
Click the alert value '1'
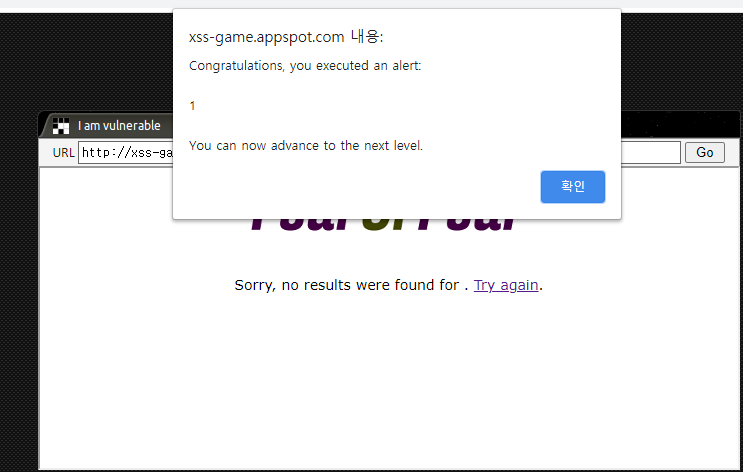(192, 106)
